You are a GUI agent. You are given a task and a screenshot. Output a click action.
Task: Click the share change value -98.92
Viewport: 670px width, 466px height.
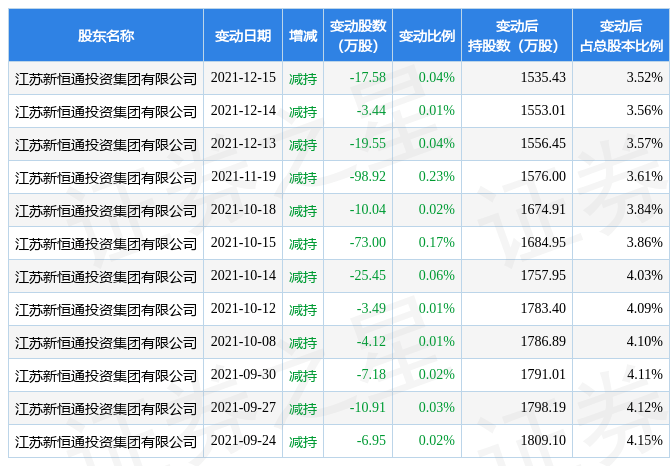(x=367, y=176)
